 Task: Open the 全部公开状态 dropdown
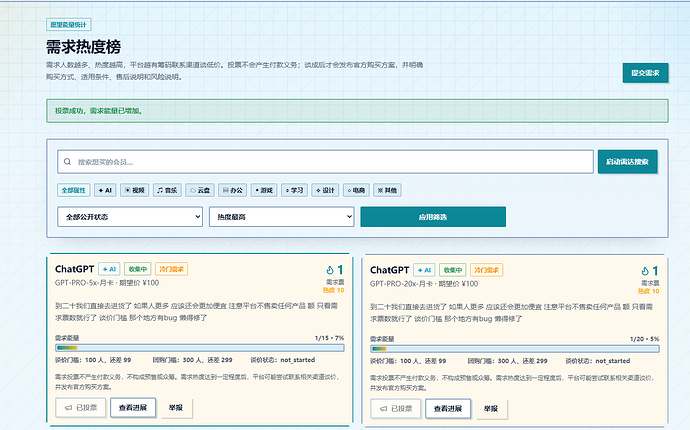(130, 217)
